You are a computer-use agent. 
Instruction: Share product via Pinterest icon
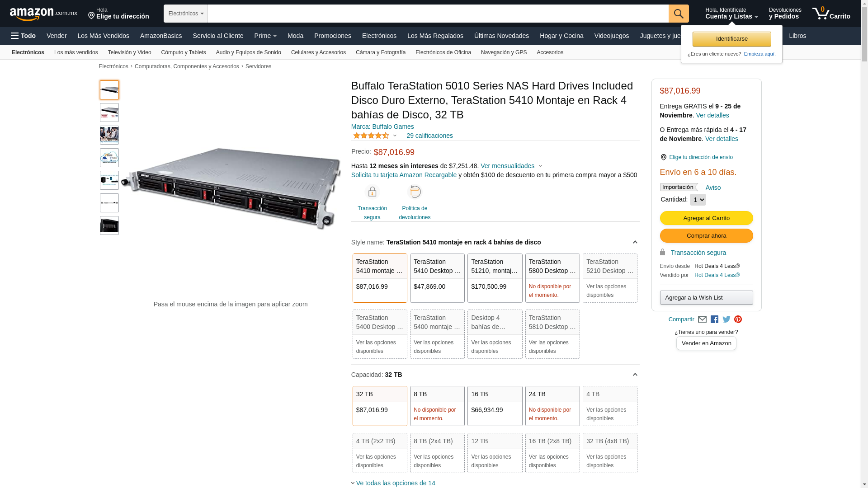coord(738,319)
